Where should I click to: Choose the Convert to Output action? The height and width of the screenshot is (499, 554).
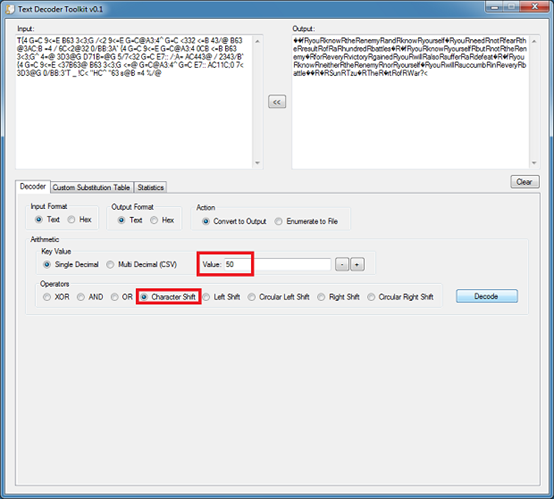(234, 221)
